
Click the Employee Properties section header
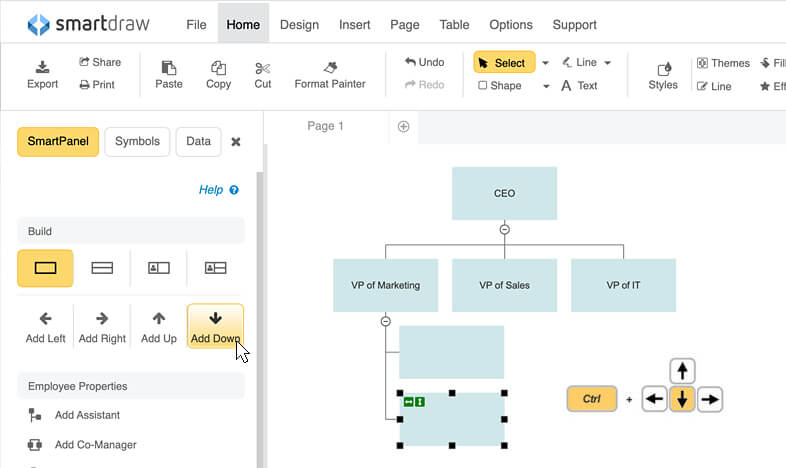click(x=131, y=386)
